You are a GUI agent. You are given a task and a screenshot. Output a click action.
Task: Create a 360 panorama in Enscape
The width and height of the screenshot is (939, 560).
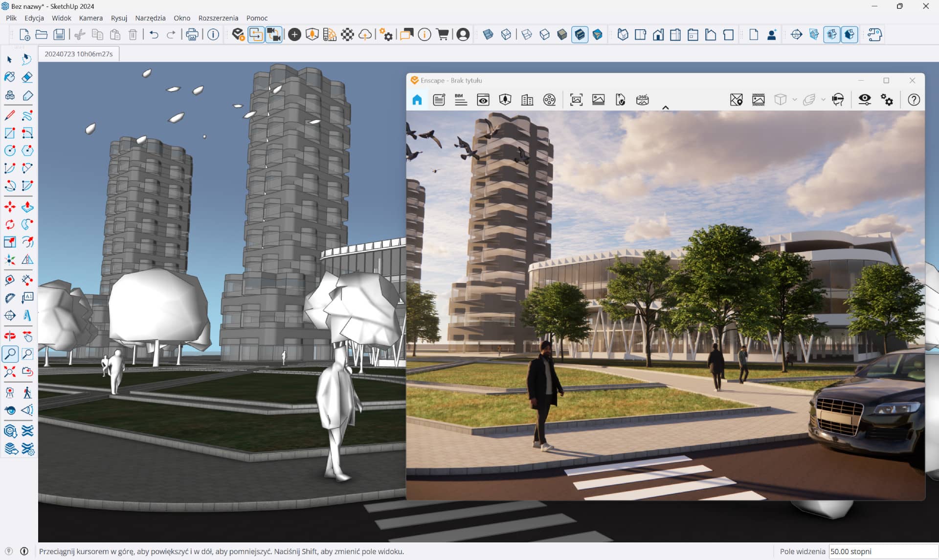(x=643, y=100)
